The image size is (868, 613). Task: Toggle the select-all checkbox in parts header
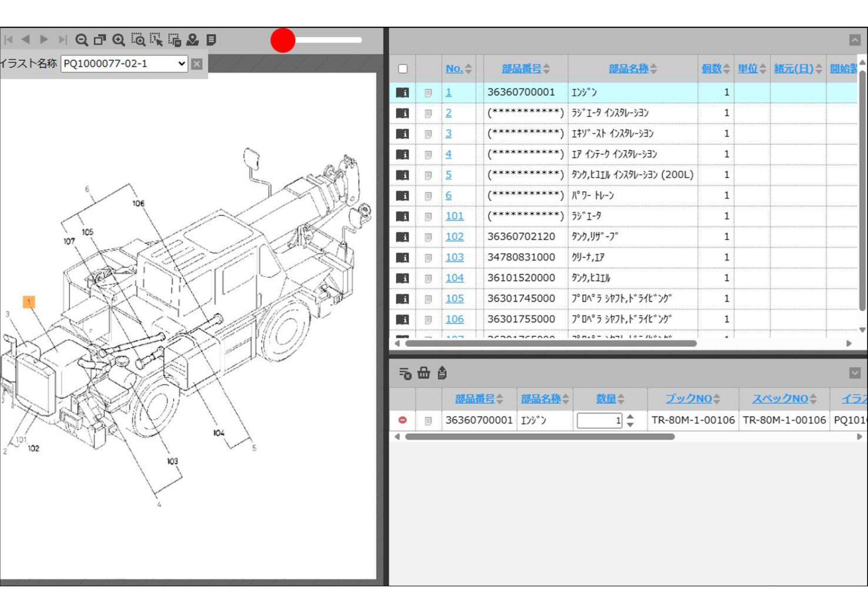(x=403, y=69)
